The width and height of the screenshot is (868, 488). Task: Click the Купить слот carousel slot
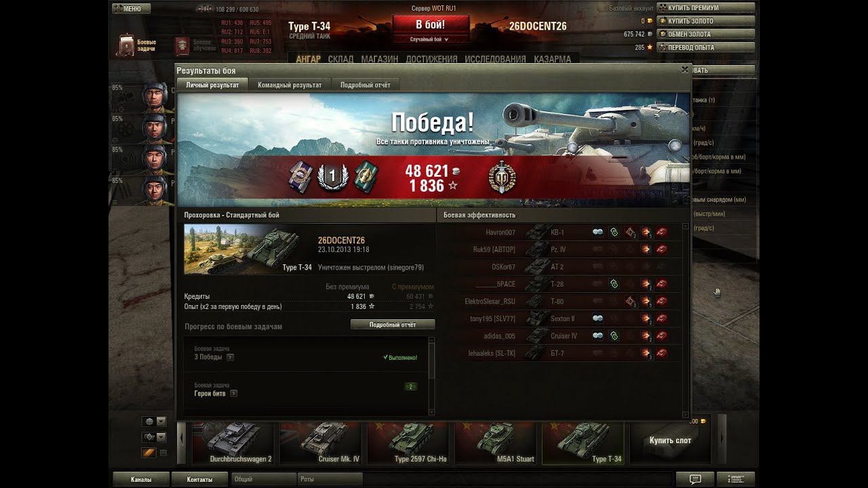(670, 441)
